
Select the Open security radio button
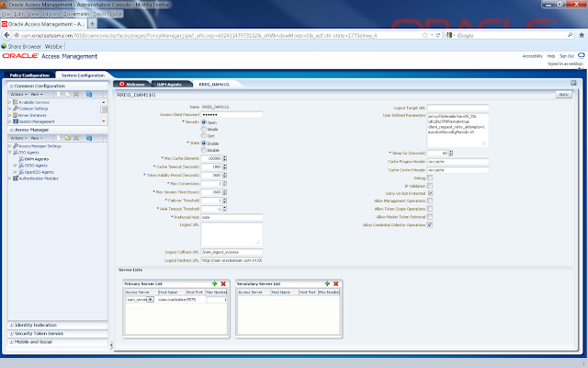[204, 122]
